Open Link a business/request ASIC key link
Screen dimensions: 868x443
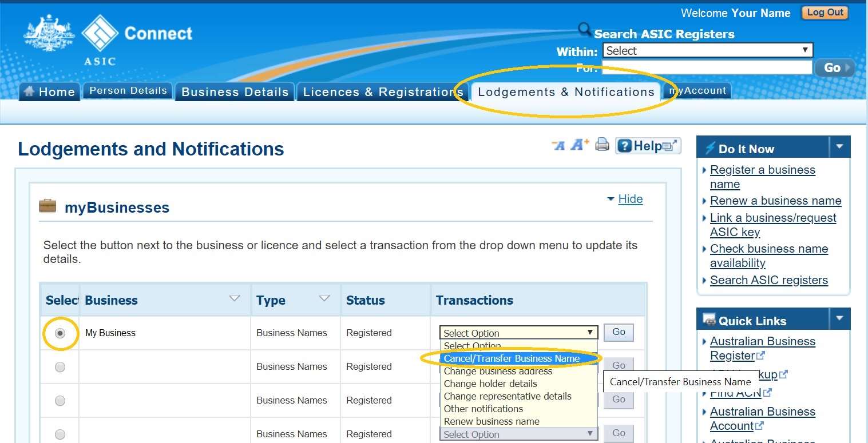[773, 225]
